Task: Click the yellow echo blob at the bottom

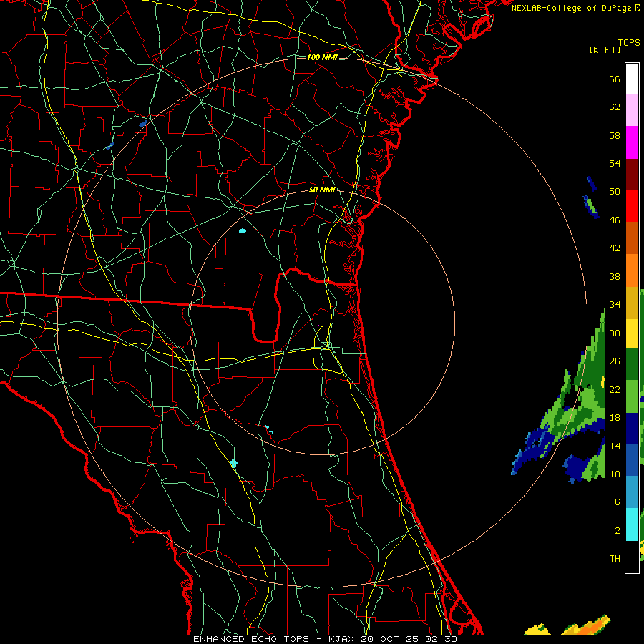Action: pyautogui.click(x=537, y=629)
